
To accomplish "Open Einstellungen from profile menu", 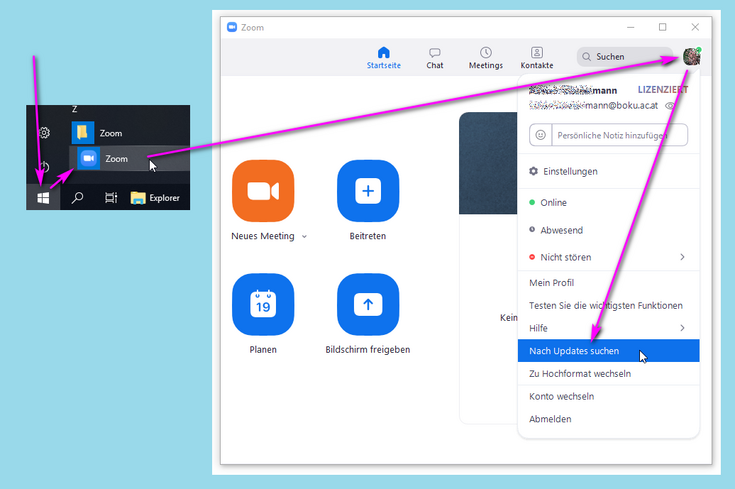I will coord(608,172).
